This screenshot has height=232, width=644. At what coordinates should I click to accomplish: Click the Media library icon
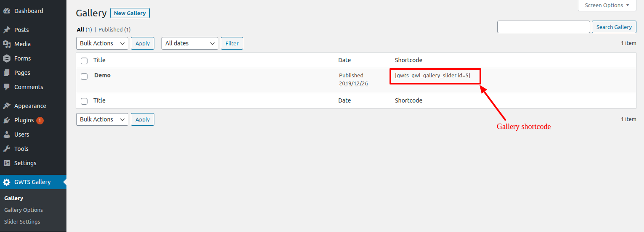7,44
